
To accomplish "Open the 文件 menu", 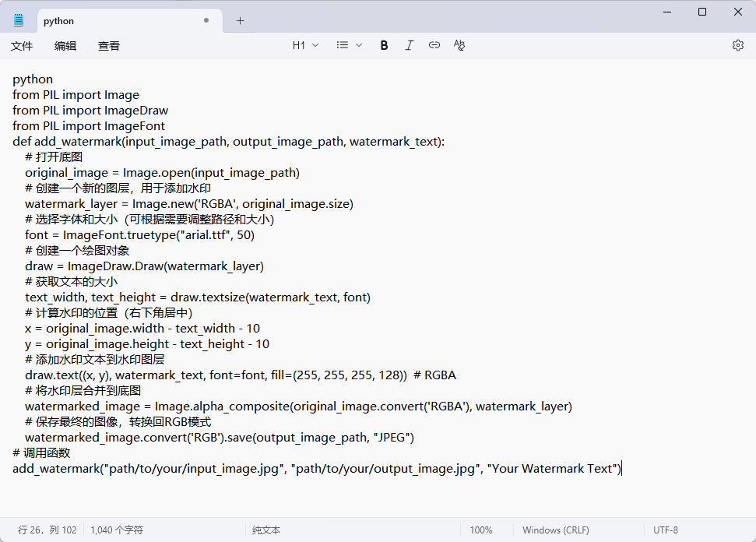I will pos(22,46).
